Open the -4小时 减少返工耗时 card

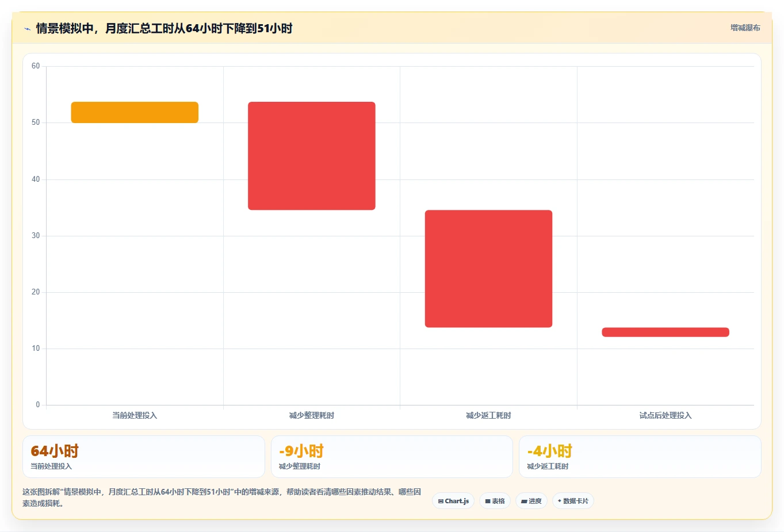[640, 457]
